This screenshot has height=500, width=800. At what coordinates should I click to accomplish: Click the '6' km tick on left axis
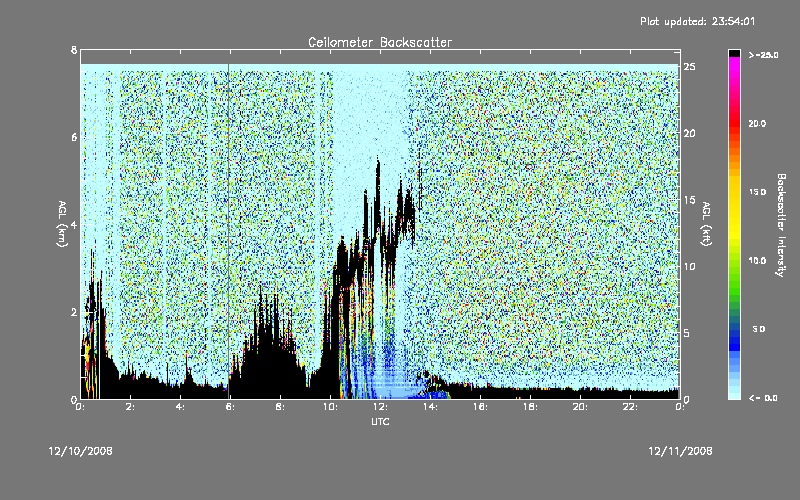tap(74, 137)
